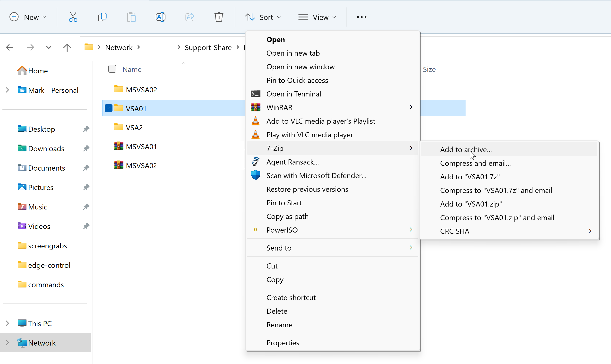The height and width of the screenshot is (364, 611).
Task: Open the See more three-dots menu
Action: coord(362,17)
